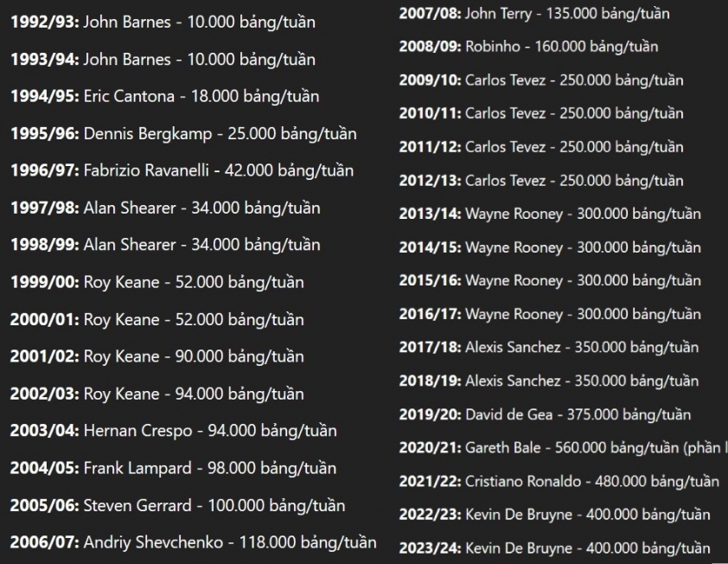Select the 2007/08 John Terry entry
The width and height of the screenshot is (728, 564).
pos(534,14)
